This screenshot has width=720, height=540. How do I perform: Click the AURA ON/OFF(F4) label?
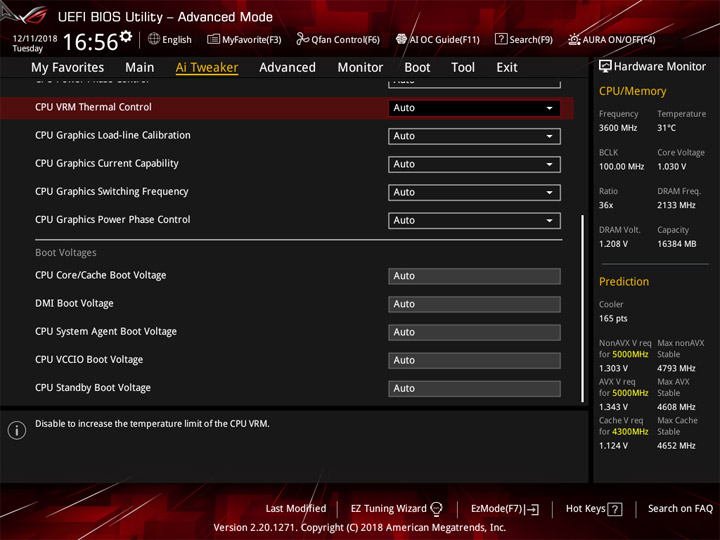click(x=619, y=40)
